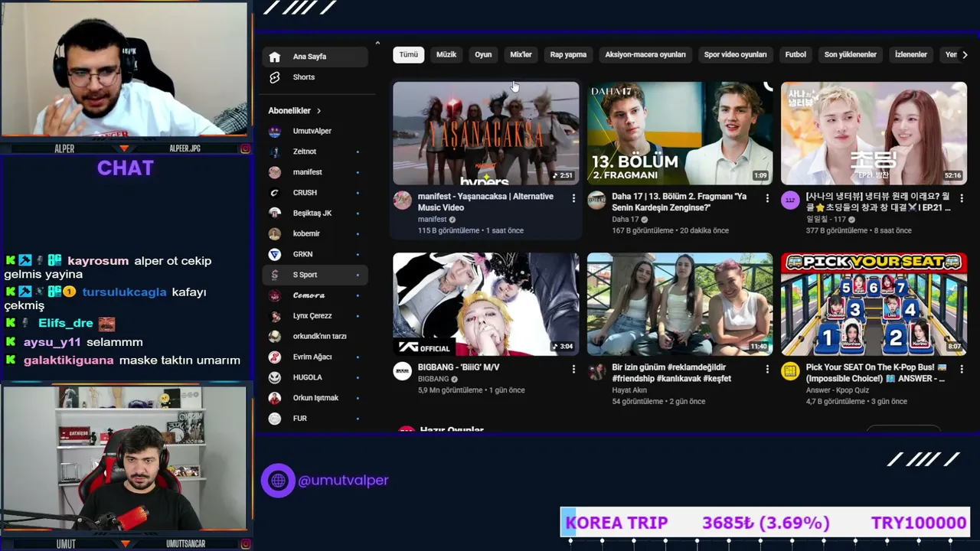980x551 pixels.
Task: Play the 13. BÖLÜM 2. FRAGMANI thumbnail
Action: point(680,133)
